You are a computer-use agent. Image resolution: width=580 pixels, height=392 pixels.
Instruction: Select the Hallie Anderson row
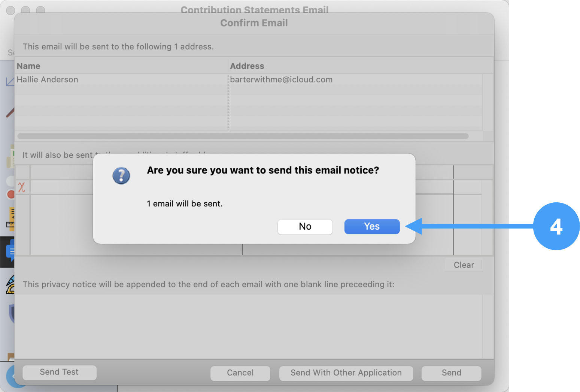(x=248, y=80)
